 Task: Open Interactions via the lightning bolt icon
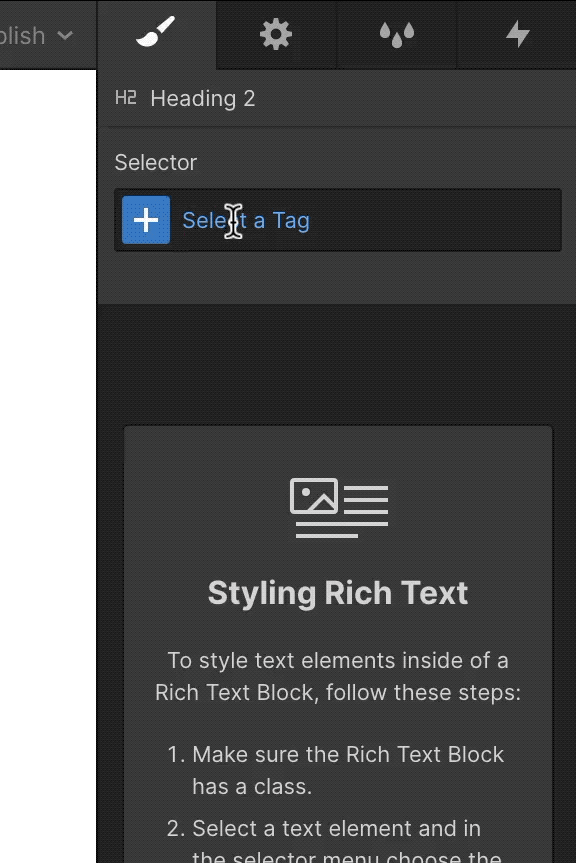click(x=517, y=35)
